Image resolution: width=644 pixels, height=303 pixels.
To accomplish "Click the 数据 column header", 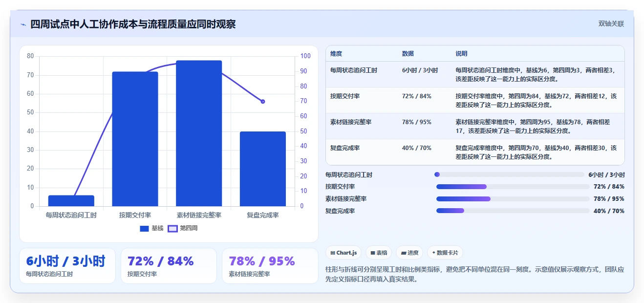I will point(408,53).
